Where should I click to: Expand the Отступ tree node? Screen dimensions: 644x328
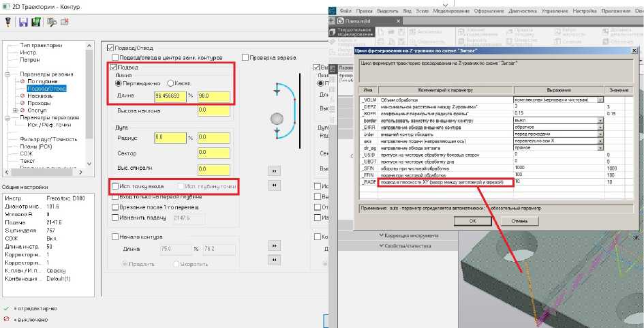click(15, 110)
